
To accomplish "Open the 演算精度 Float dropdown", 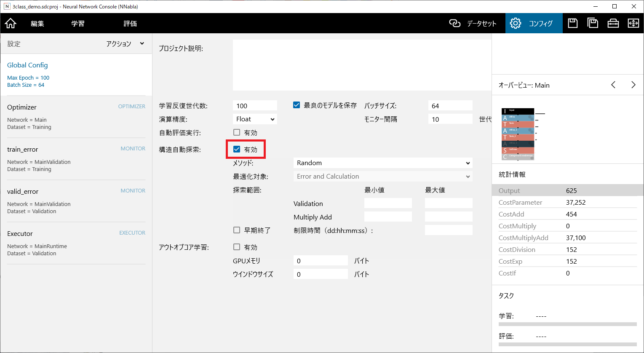I will pyautogui.click(x=255, y=119).
